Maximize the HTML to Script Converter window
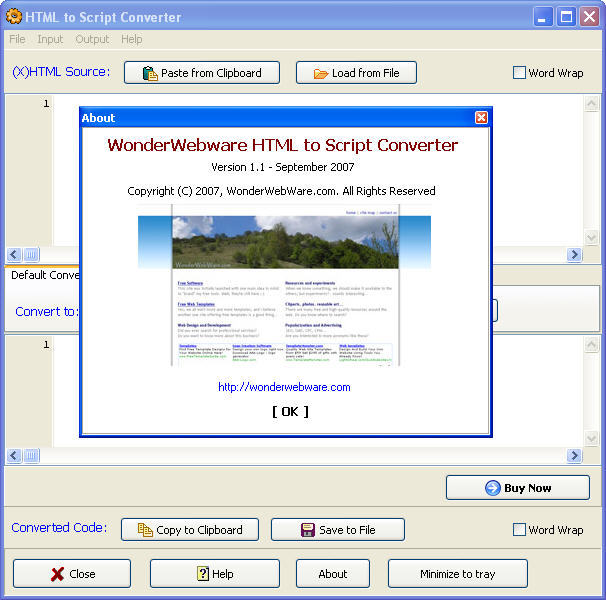This screenshot has height=600, width=606. coord(566,17)
